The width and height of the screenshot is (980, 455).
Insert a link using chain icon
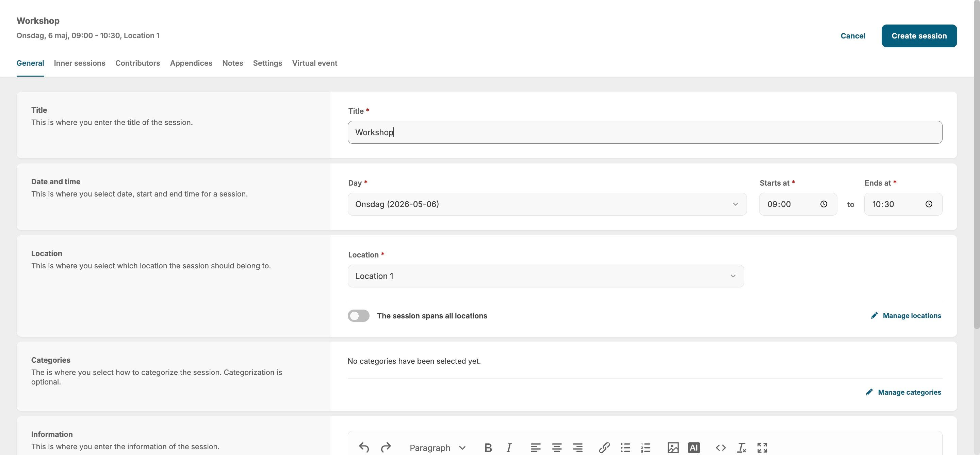[x=604, y=448]
